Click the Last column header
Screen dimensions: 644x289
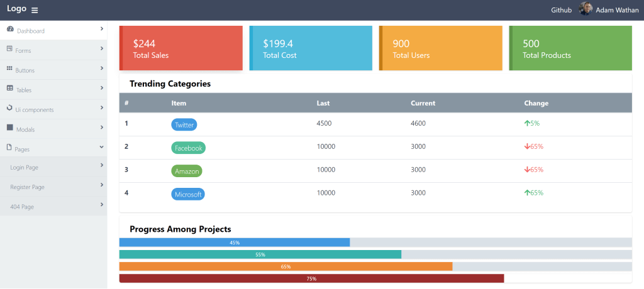coord(323,103)
